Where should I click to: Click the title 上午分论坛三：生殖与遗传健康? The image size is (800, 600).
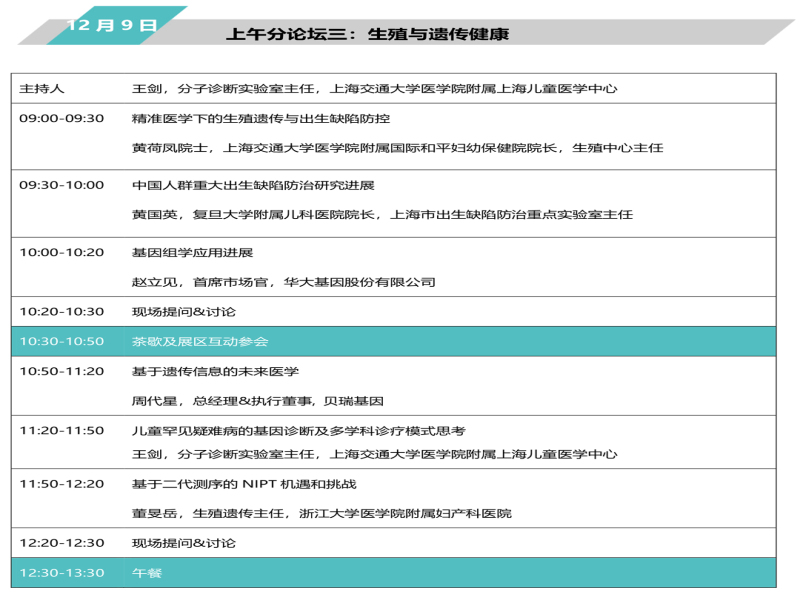click(367, 34)
